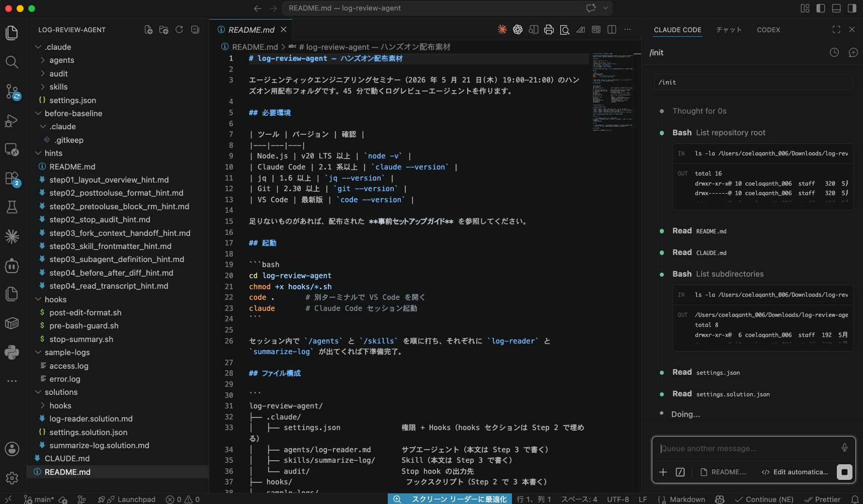Click the microphone icon in message box
The height and width of the screenshot is (504, 863).
[x=844, y=448]
